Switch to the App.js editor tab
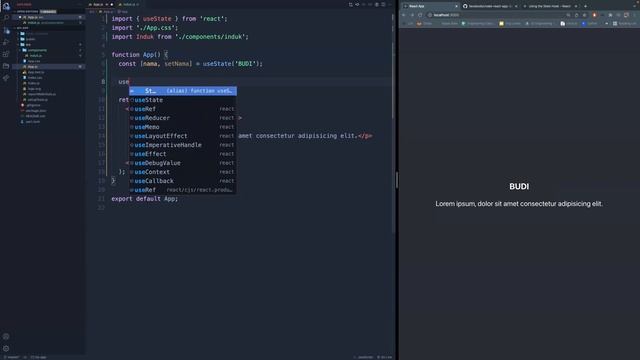This screenshot has width=640, height=360. pyautogui.click(x=101, y=4)
